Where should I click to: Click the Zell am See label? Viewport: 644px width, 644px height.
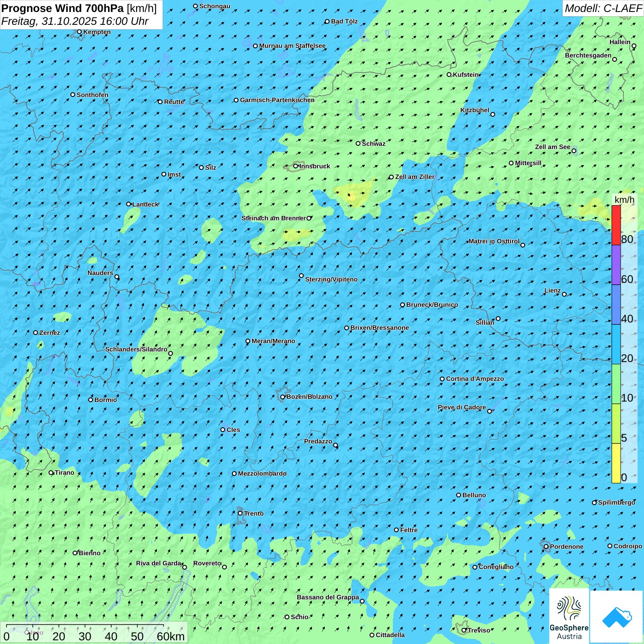[x=552, y=147]
